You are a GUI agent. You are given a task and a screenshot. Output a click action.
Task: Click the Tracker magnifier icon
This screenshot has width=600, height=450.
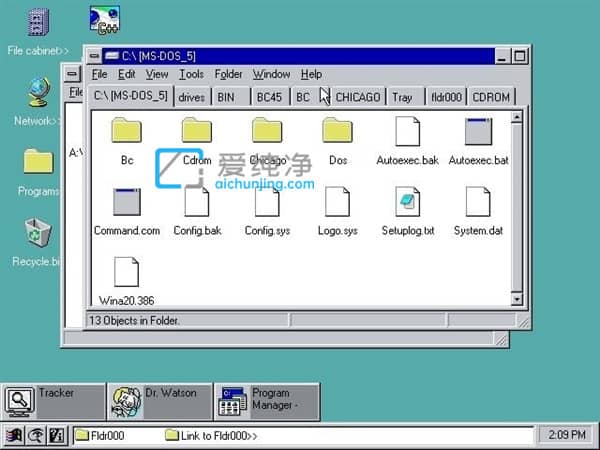tap(20, 403)
